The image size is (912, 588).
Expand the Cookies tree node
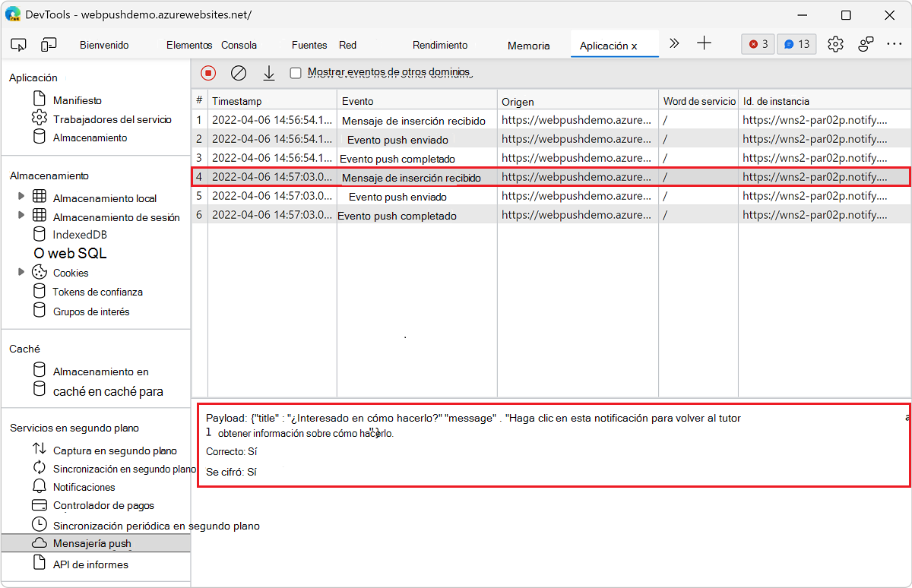tap(21, 272)
